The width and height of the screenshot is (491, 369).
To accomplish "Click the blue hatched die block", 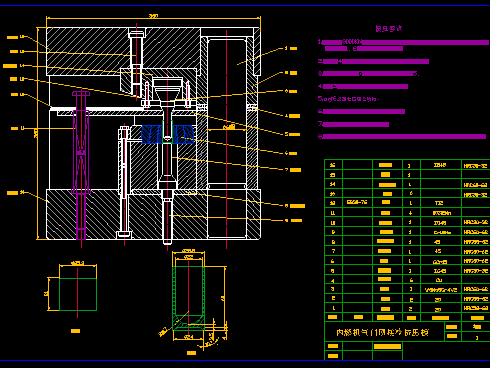I will (x=168, y=134).
